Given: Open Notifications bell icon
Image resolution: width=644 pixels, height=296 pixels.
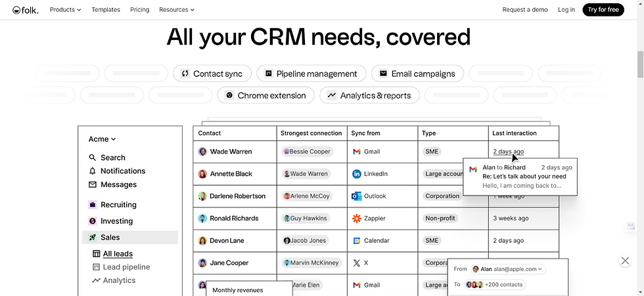Looking at the screenshot, I should [x=93, y=171].
